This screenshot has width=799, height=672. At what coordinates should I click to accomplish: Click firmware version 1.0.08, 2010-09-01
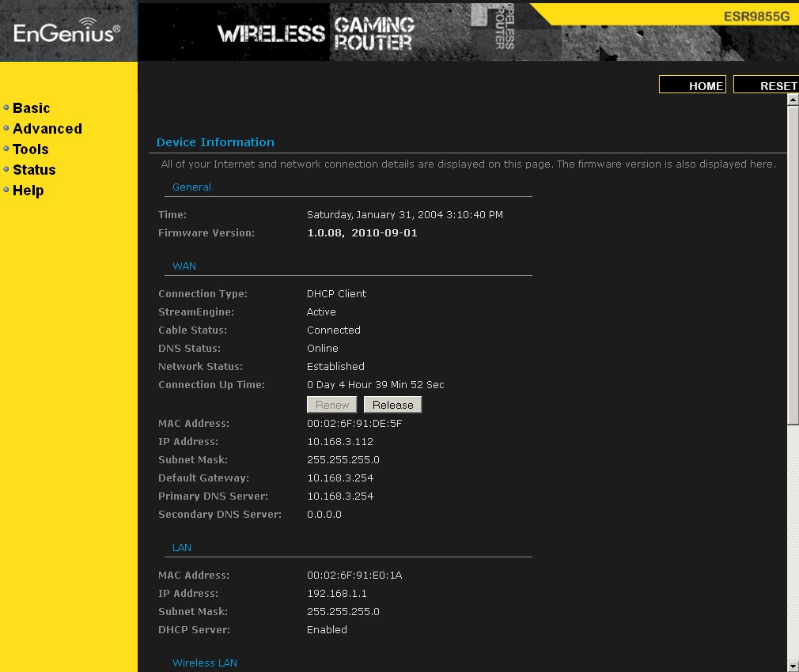pyautogui.click(x=362, y=232)
